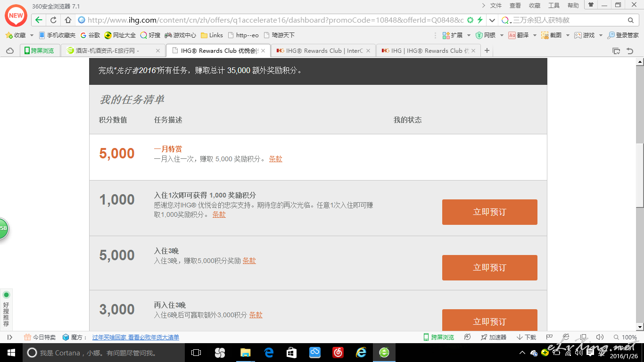Open 网址大全 bookmark

[120, 35]
